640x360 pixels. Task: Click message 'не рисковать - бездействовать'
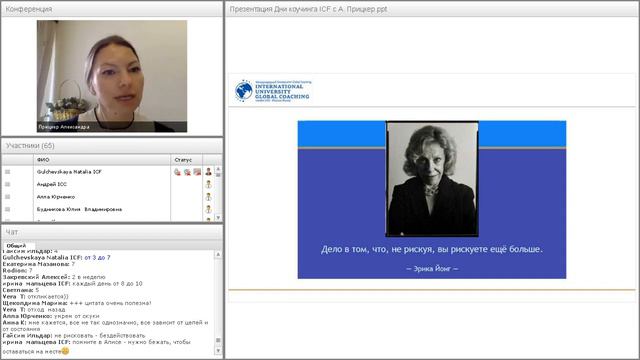coord(100,336)
